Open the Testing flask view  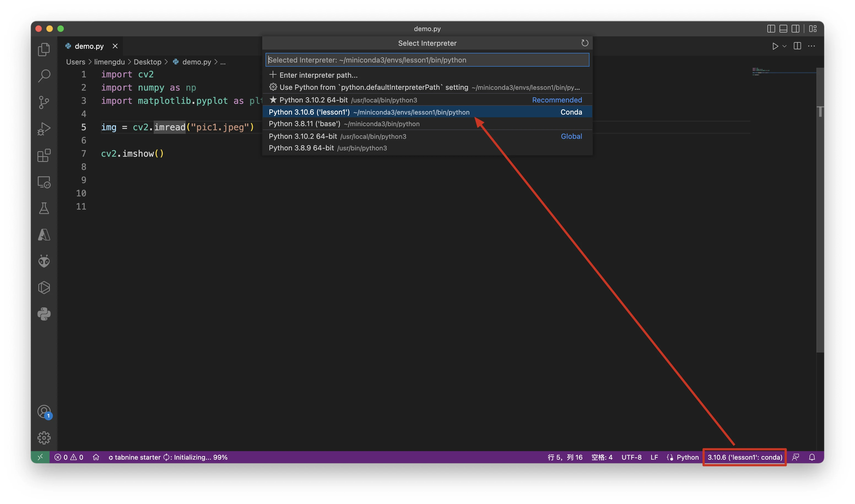click(x=44, y=208)
